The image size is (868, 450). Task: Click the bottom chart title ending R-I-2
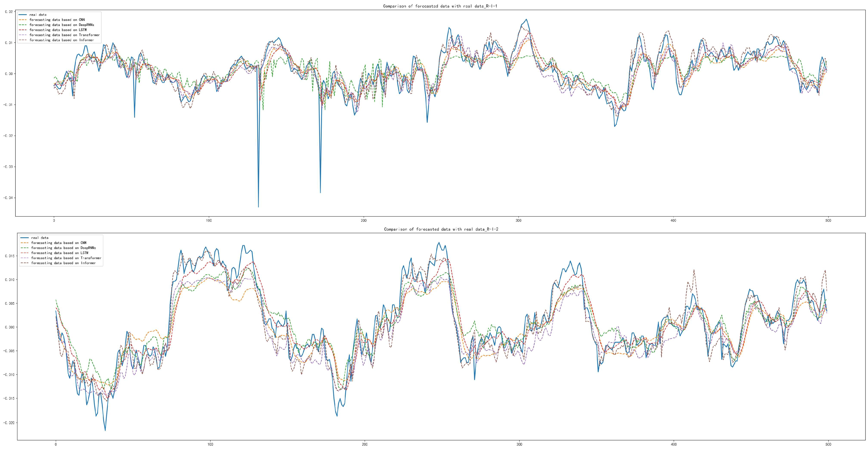click(441, 229)
